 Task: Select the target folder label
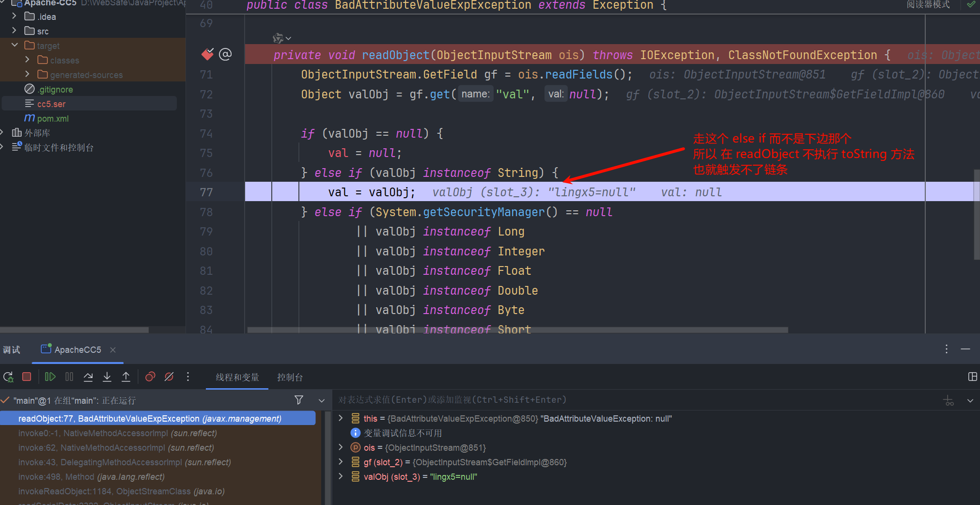[48, 46]
